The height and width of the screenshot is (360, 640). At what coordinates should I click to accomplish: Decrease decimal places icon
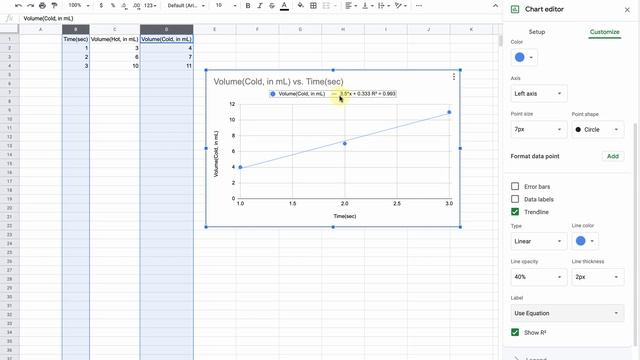tap(124, 6)
